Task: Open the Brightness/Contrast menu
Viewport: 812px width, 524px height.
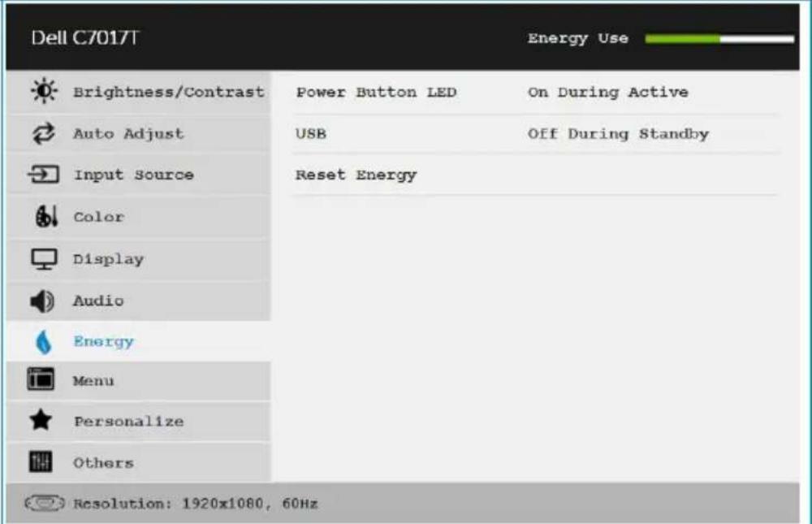Action: (139, 92)
